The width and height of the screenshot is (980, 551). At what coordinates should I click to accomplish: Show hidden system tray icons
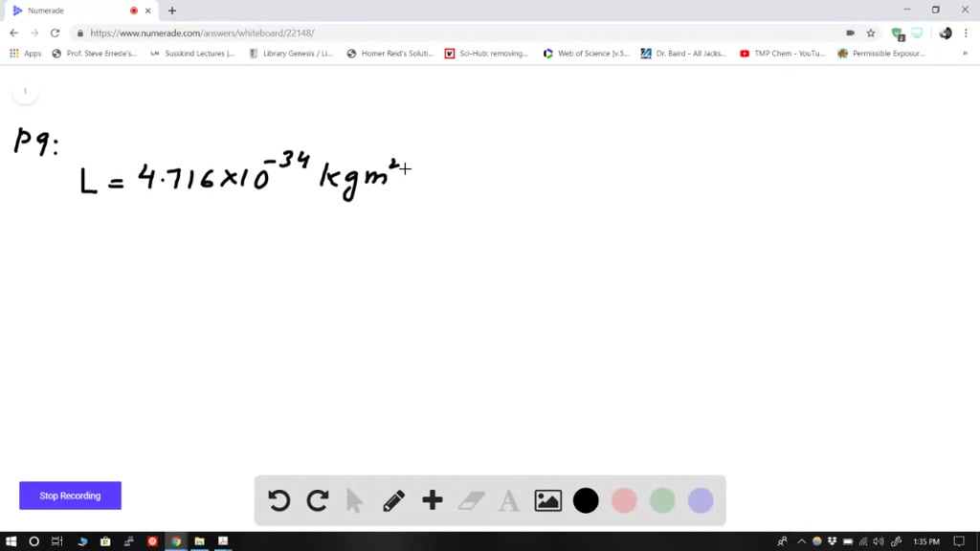[801, 541]
